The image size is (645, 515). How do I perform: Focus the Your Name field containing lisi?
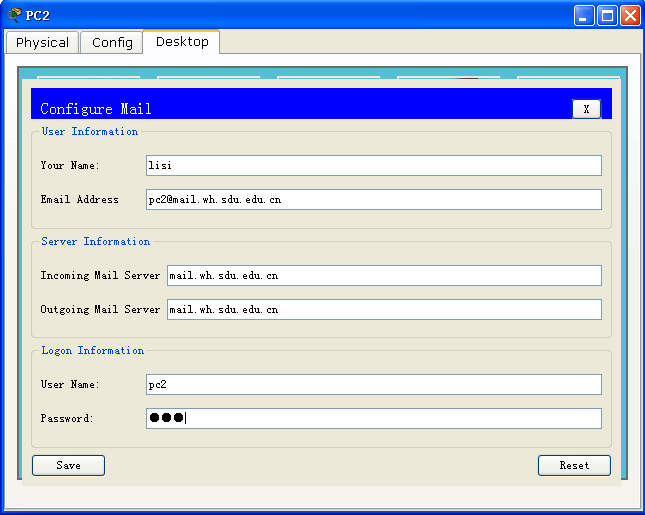pos(373,166)
